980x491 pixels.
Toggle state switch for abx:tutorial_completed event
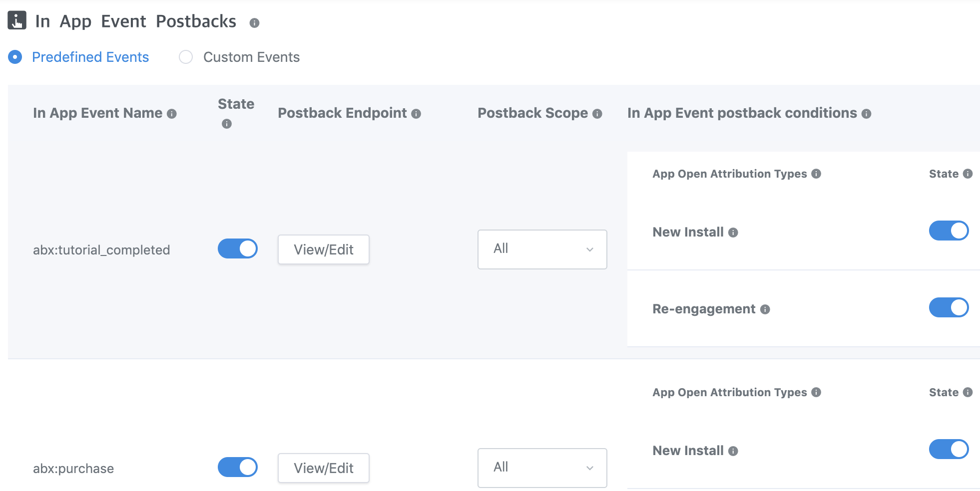[238, 248]
